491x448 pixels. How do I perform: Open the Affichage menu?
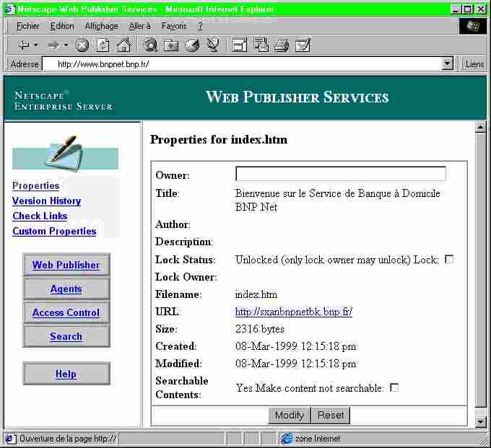tap(102, 26)
